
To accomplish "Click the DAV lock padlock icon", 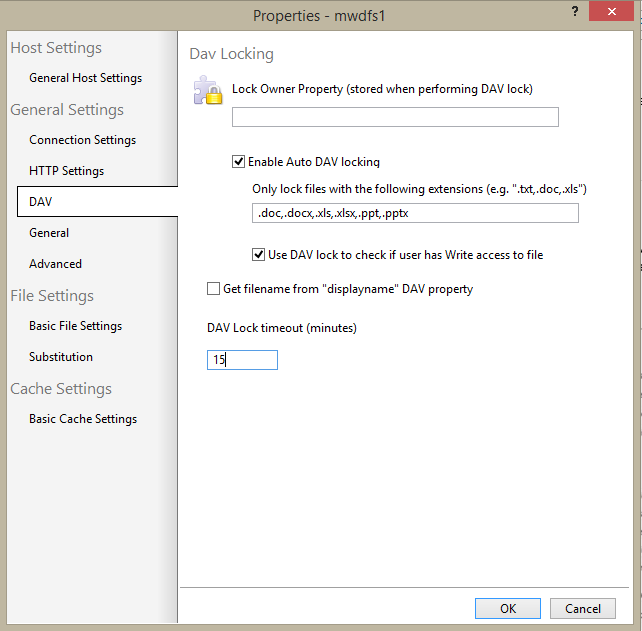I will [x=207, y=92].
